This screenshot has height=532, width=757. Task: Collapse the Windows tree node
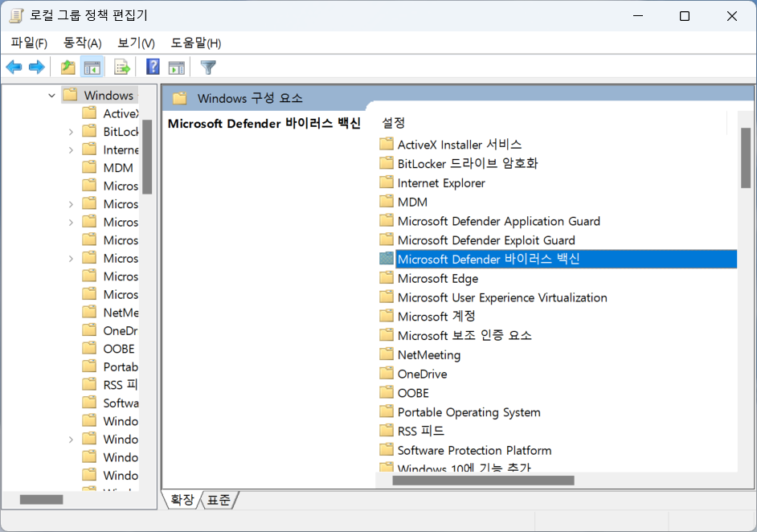pos(51,96)
